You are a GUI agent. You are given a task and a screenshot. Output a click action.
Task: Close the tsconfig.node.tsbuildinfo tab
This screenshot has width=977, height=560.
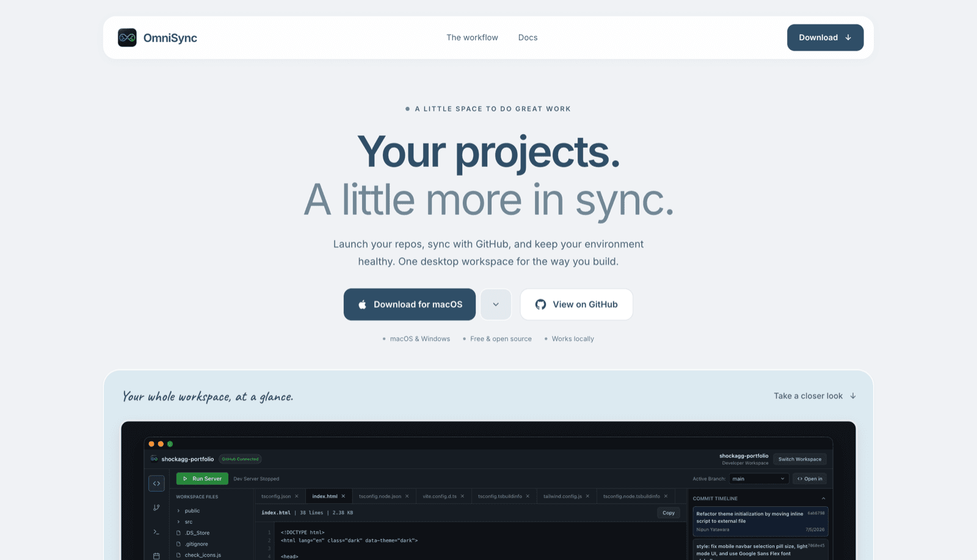click(x=666, y=496)
